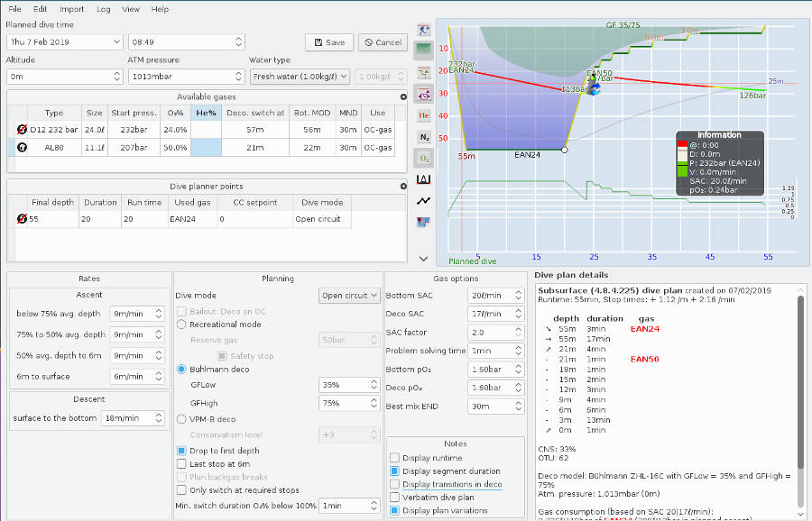Open the Dive mode combo box
The width and height of the screenshot is (812, 521).
click(x=349, y=296)
